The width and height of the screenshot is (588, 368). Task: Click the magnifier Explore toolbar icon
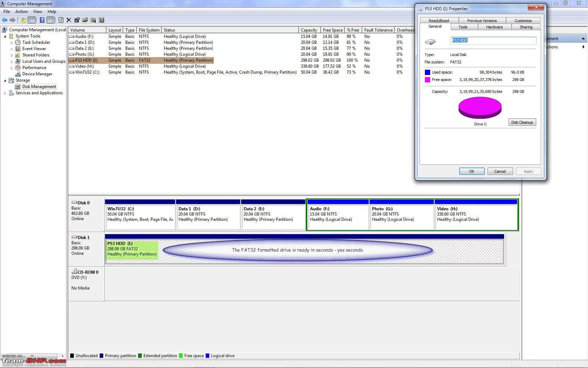click(x=93, y=20)
